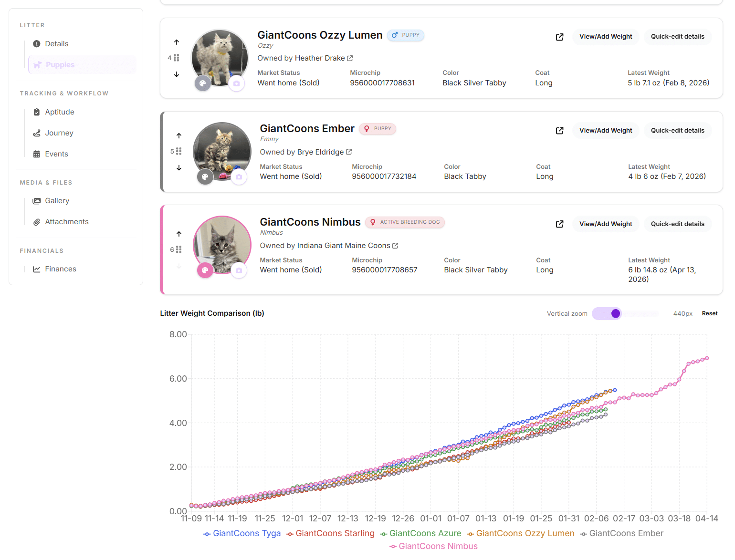The height and width of the screenshot is (560, 735).
Task: Open the Events calendar section
Action: 56,154
